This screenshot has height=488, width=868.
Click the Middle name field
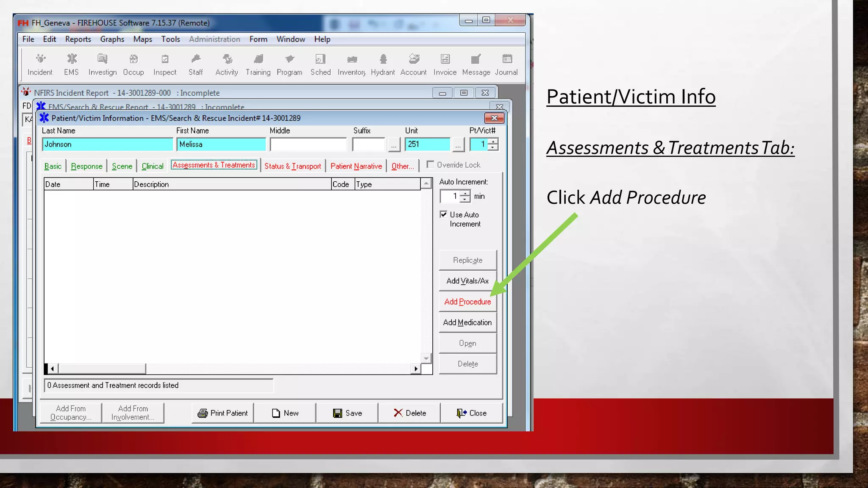coord(308,144)
